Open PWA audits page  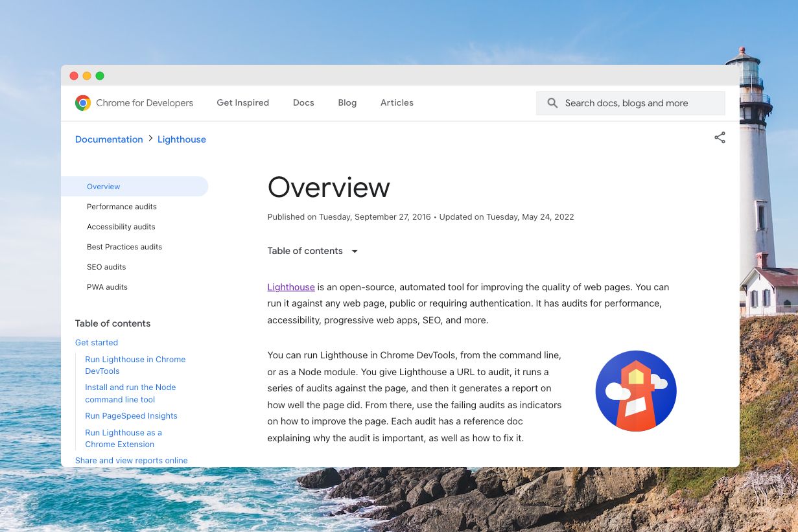pyautogui.click(x=107, y=287)
